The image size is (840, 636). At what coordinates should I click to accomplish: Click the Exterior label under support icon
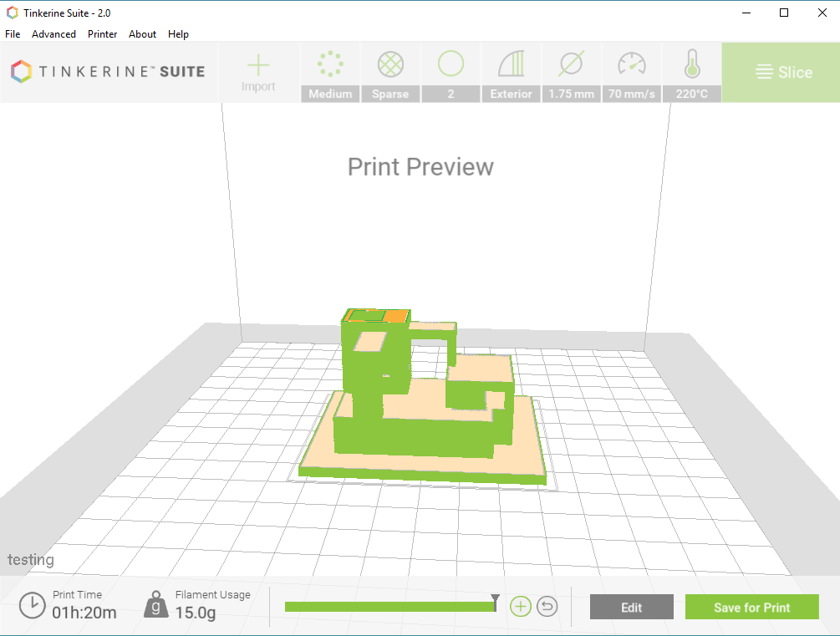[x=511, y=94]
